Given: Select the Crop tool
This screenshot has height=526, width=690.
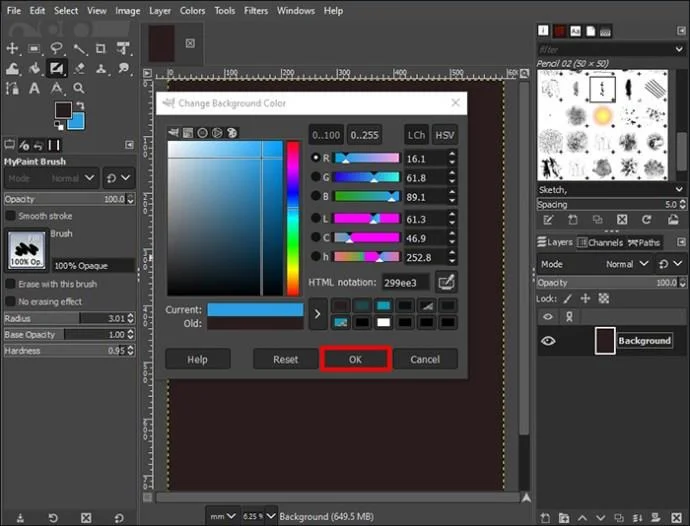Looking at the screenshot, I should [101, 48].
